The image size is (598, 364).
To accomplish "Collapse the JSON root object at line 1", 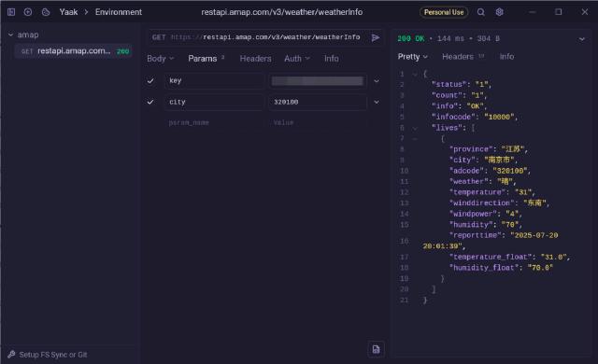I will 415,74.
